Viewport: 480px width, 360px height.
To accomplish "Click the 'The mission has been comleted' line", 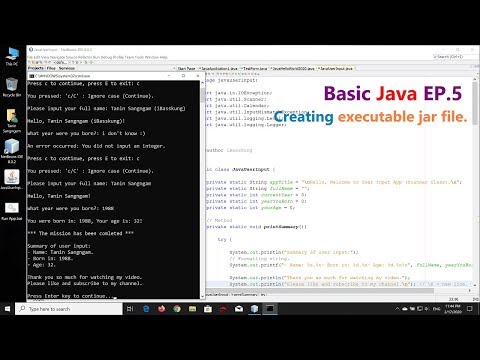I will 80,233.
